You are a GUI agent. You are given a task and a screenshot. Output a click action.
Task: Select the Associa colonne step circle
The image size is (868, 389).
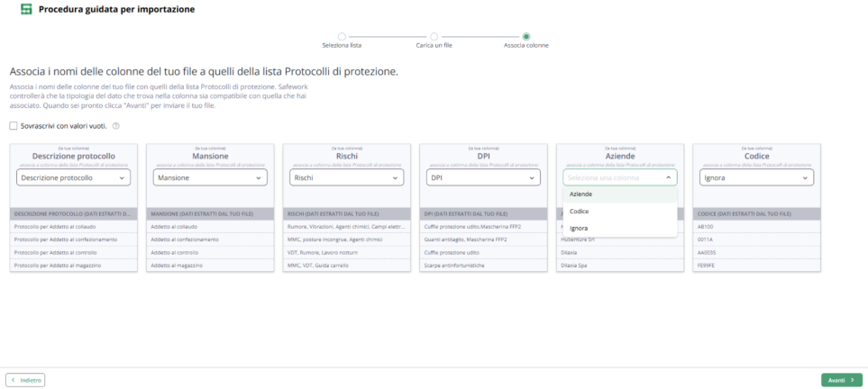click(x=525, y=37)
